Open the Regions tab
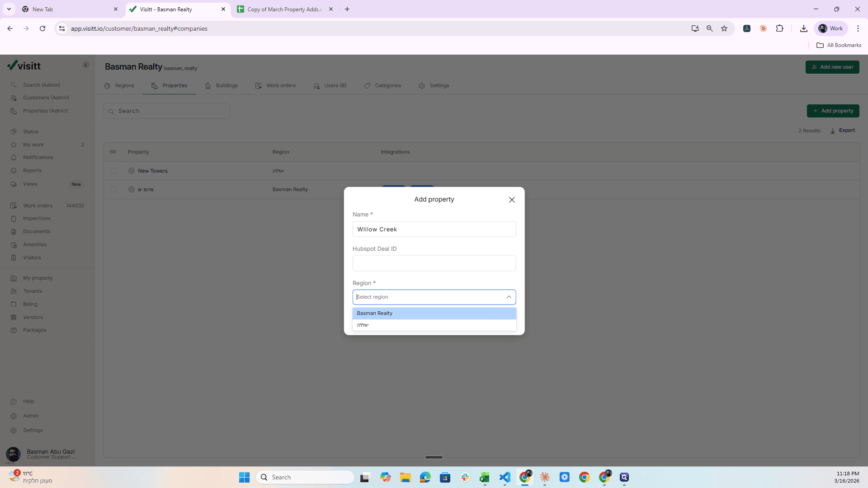 click(119, 85)
